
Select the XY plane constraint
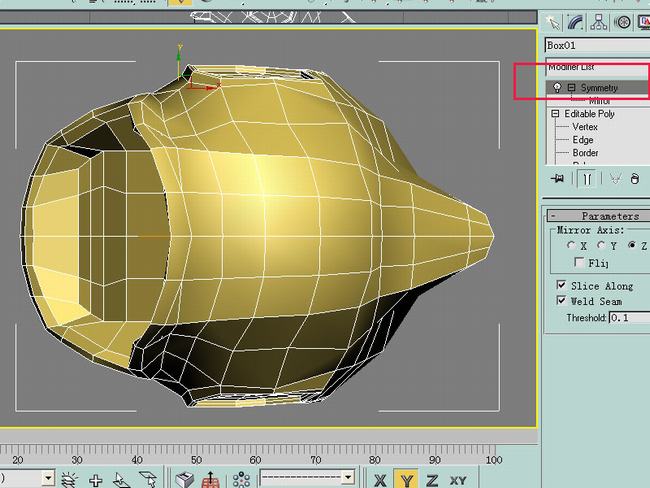(x=458, y=481)
